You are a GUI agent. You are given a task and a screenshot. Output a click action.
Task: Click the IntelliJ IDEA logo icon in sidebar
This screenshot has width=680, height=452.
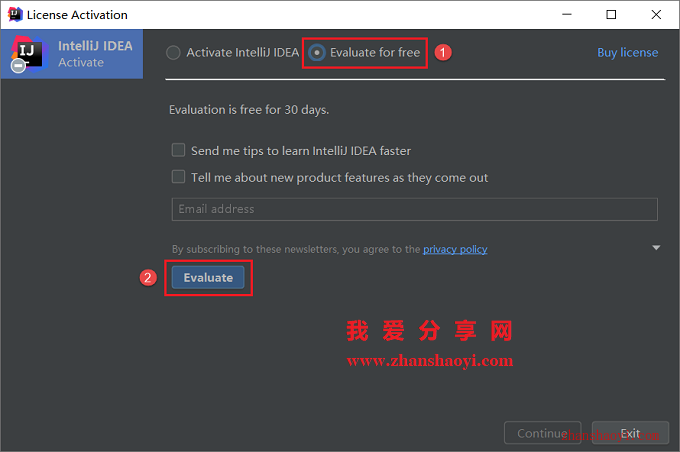(28, 54)
